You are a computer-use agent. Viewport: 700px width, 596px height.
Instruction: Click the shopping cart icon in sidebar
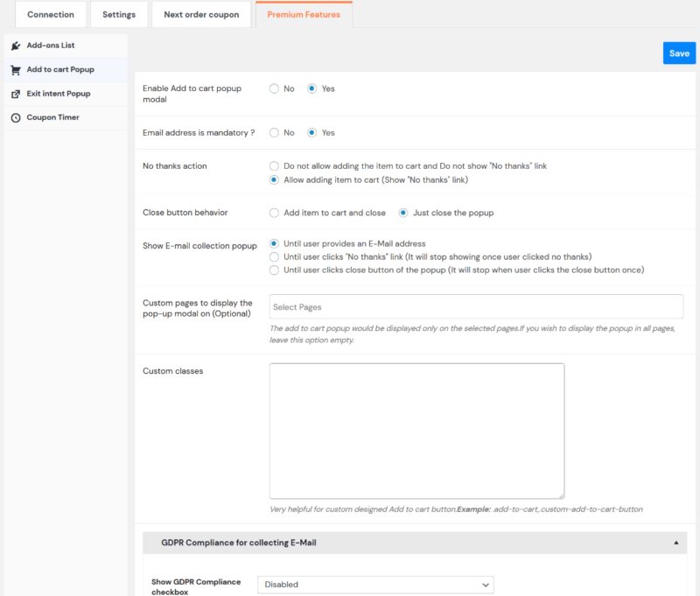16,70
